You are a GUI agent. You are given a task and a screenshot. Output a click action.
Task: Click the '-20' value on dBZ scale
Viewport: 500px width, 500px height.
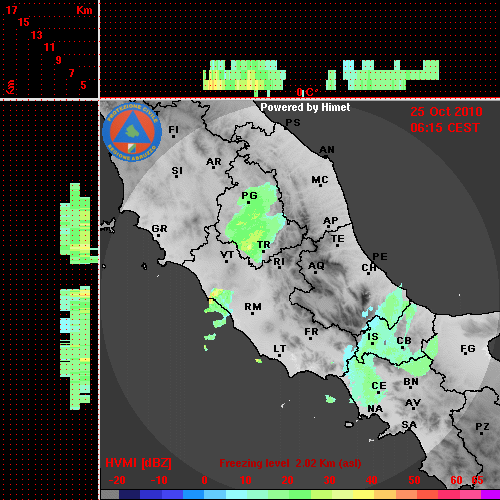click(x=117, y=480)
